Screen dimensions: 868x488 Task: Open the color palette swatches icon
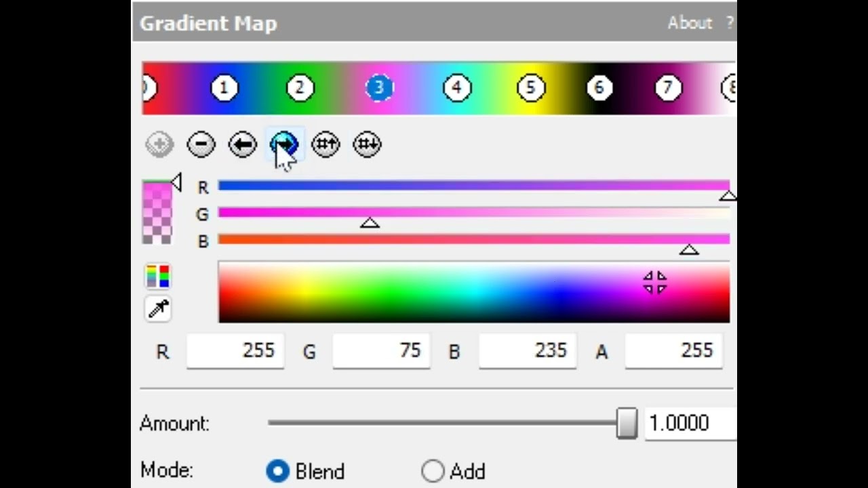point(158,277)
